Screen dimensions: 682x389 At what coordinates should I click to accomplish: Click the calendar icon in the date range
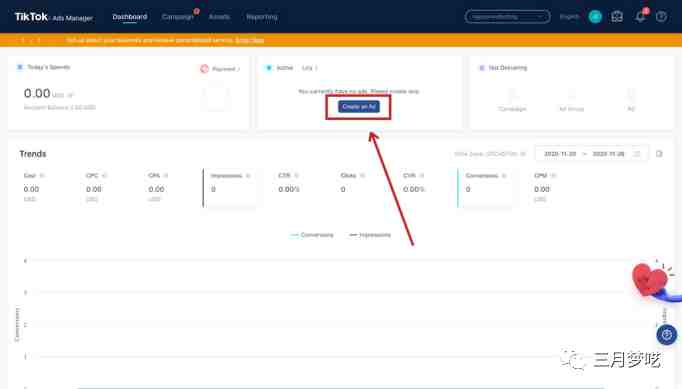(x=637, y=154)
